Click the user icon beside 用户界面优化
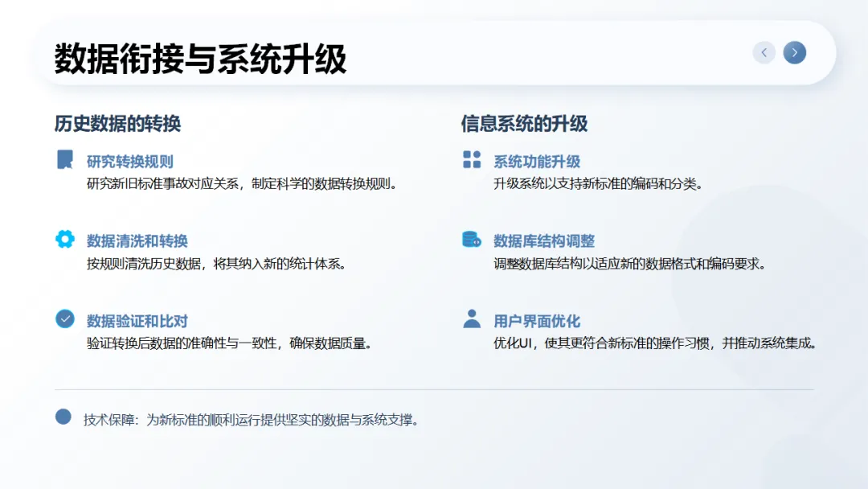868x489 pixels. pos(472,319)
